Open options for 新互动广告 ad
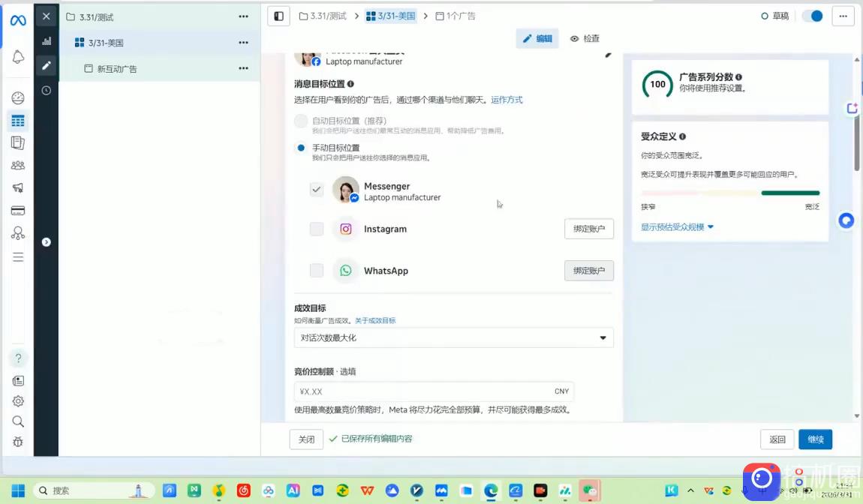Image resolution: width=863 pixels, height=504 pixels. tap(243, 68)
